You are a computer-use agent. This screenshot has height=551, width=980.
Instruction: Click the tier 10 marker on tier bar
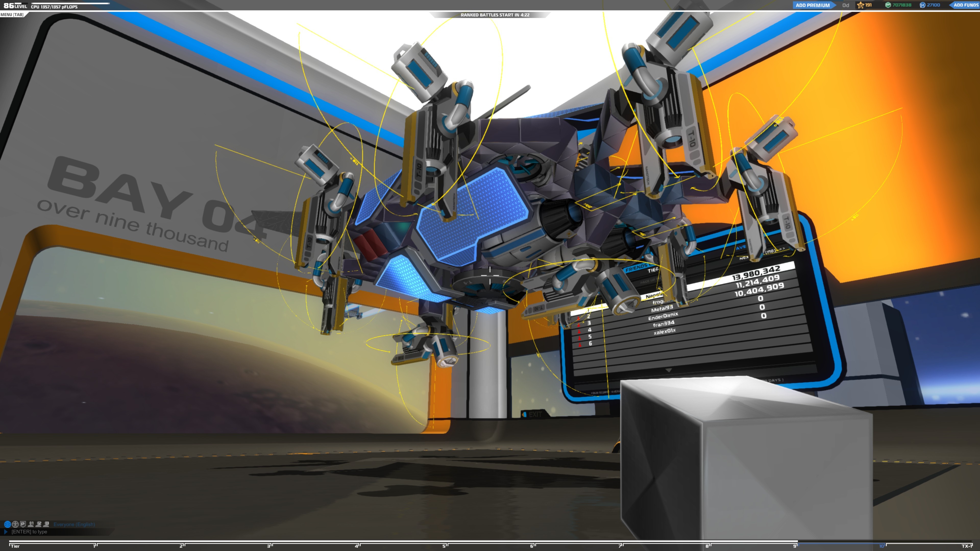tap(881, 546)
